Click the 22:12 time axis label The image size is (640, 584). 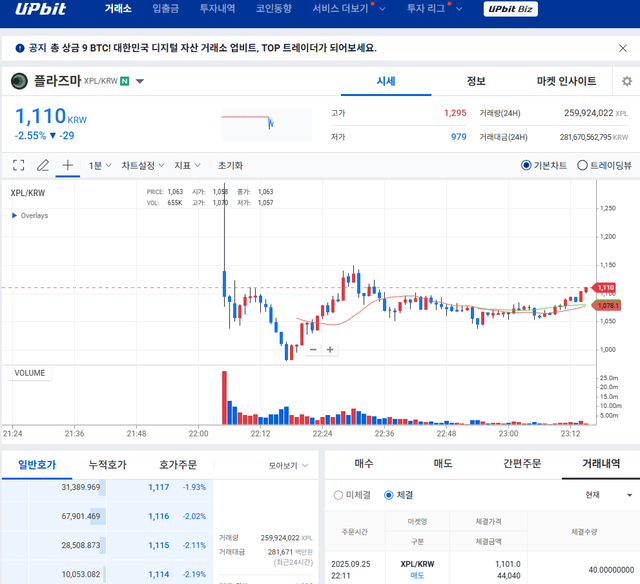260,433
